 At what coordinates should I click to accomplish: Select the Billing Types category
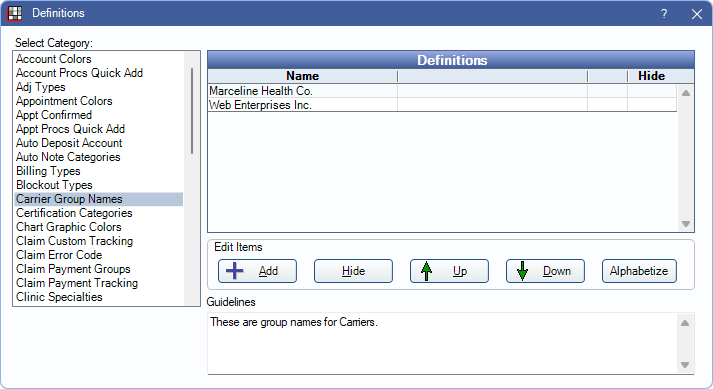pyautogui.click(x=48, y=171)
